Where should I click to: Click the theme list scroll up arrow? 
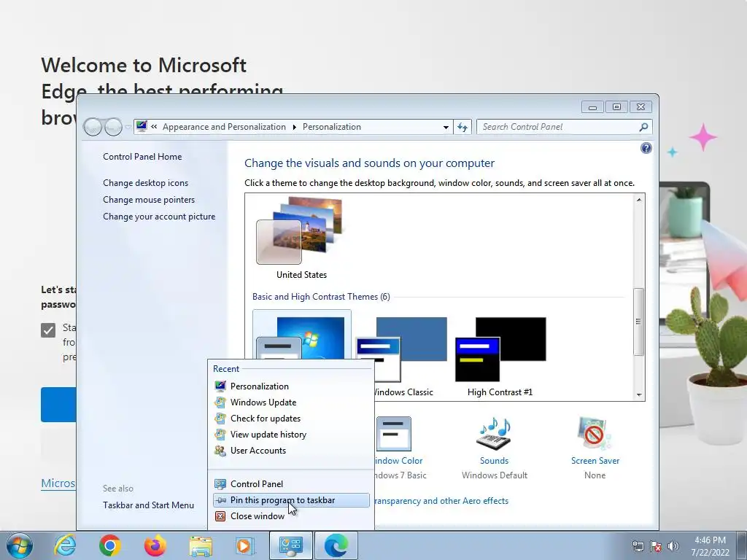coord(639,200)
